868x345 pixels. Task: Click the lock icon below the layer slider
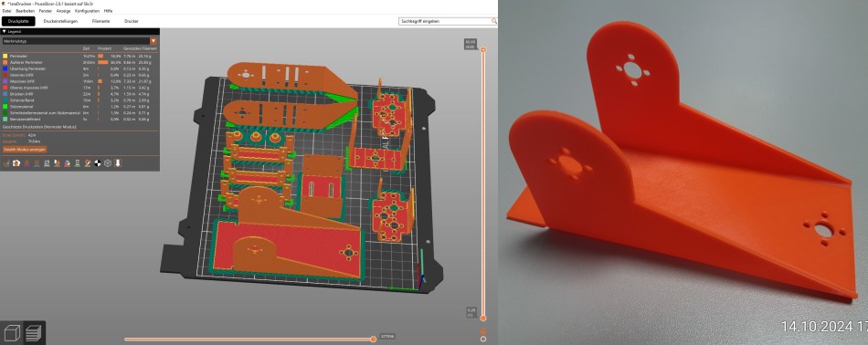point(483,331)
